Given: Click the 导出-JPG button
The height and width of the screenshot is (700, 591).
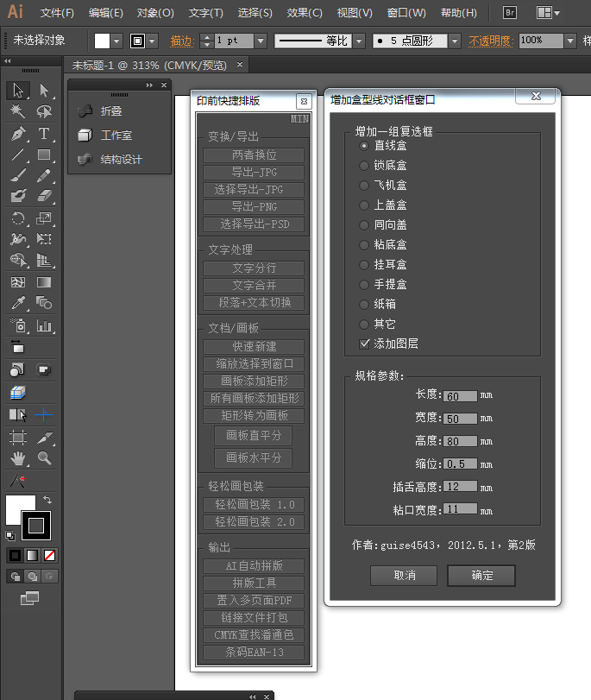Looking at the screenshot, I should pos(254,173).
